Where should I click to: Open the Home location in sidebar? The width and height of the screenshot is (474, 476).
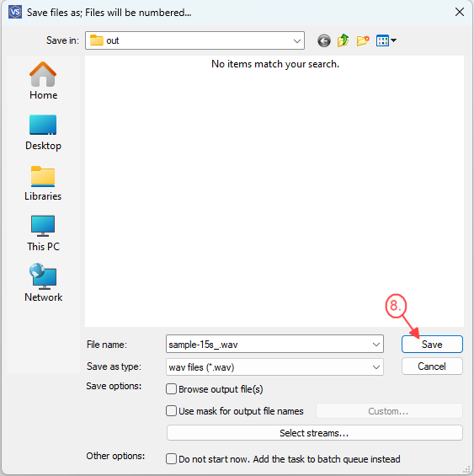pyautogui.click(x=43, y=80)
